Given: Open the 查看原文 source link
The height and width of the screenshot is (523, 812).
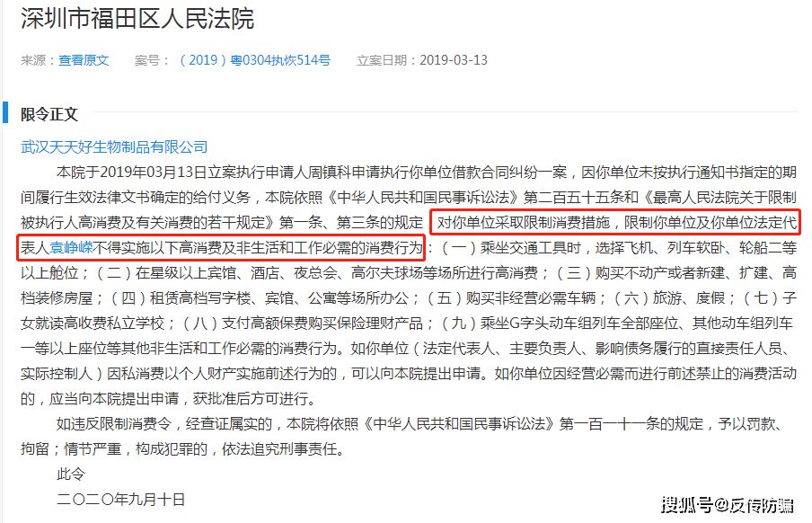Looking at the screenshot, I should coord(84,60).
